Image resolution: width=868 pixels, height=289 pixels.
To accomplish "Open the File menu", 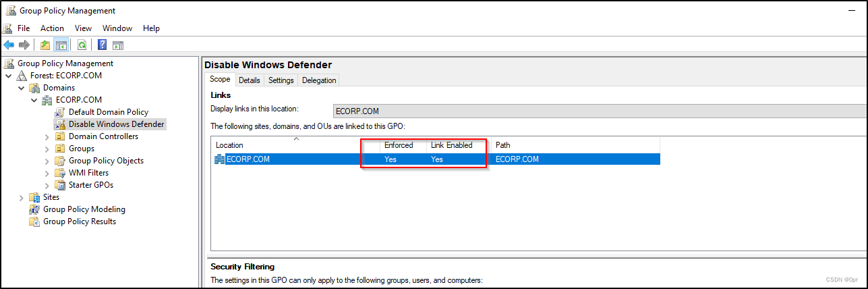I will [24, 28].
